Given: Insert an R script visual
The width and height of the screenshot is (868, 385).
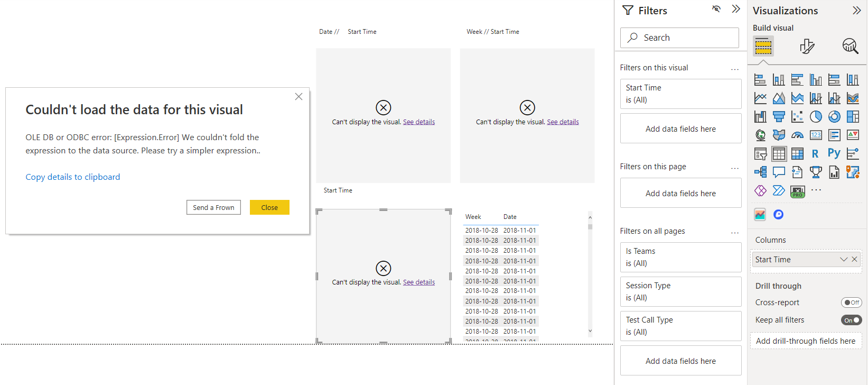Looking at the screenshot, I should pyautogui.click(x=815, y=154).
